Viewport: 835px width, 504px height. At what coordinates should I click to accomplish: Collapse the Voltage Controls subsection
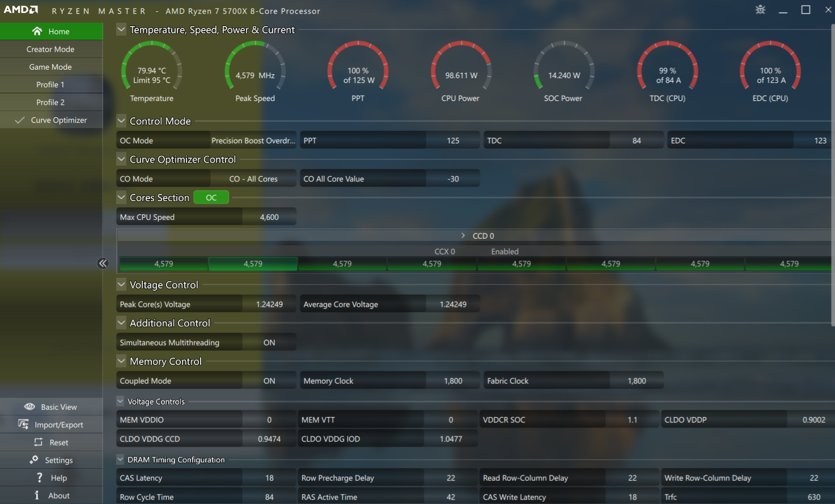(120, 401)
